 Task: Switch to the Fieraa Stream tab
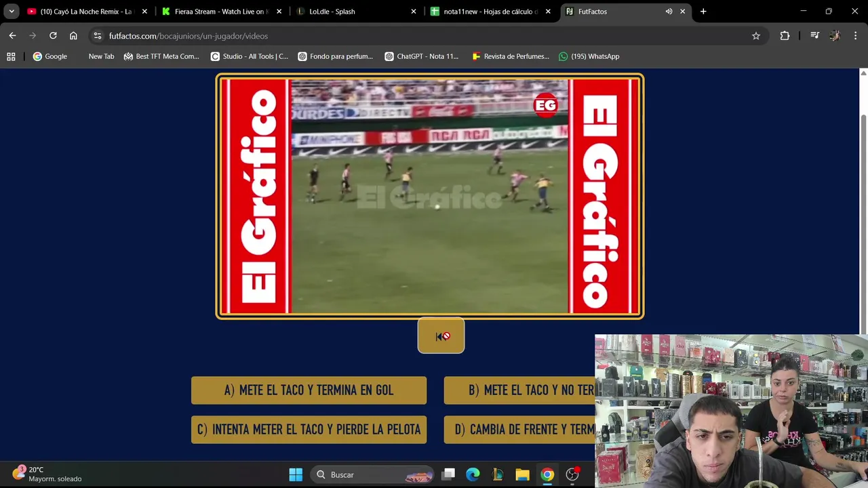(x=222, y=12)
